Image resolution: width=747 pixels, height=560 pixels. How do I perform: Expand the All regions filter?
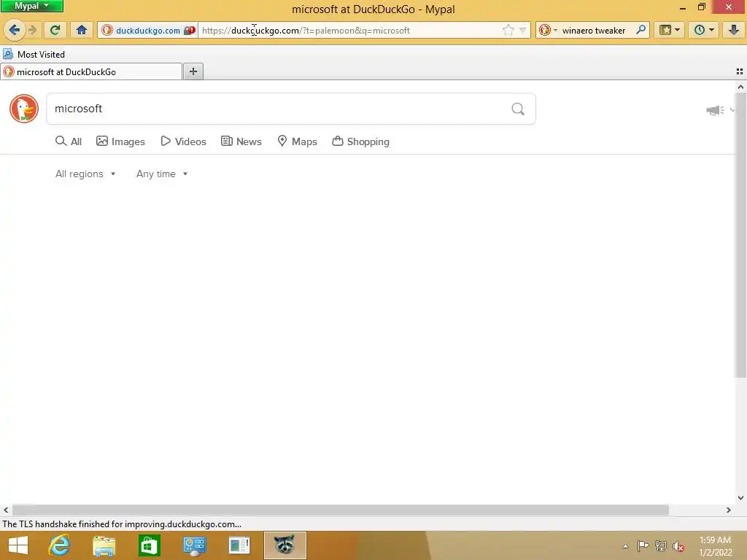85,174
